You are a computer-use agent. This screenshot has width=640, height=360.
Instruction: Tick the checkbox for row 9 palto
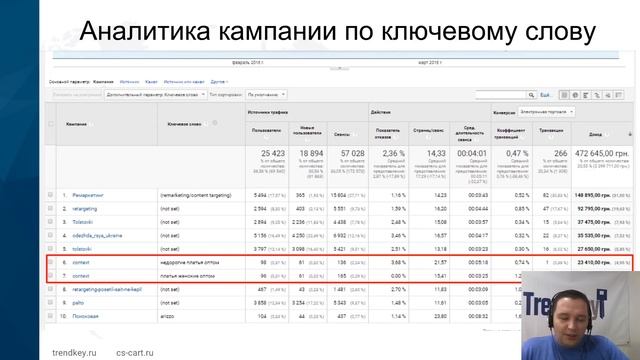(51, 302)
